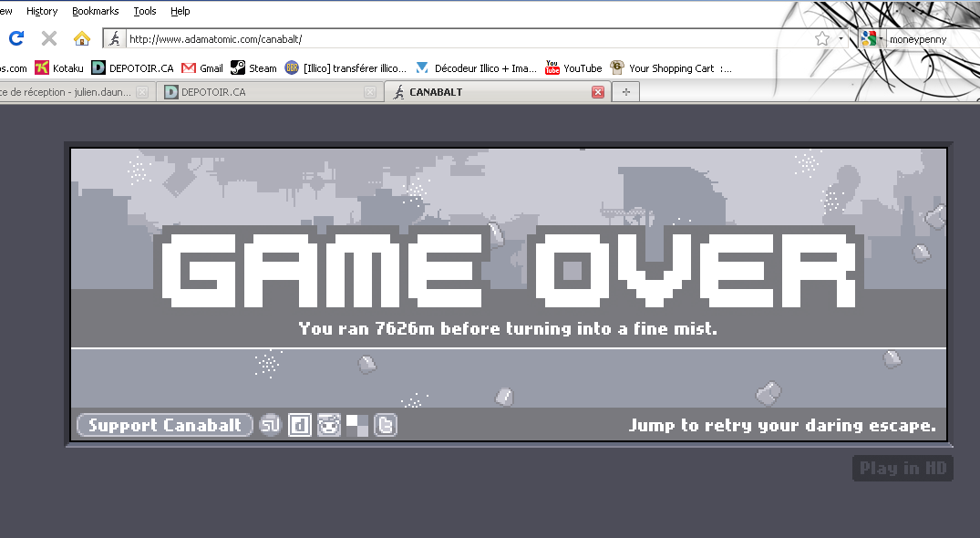This screenshot has height=538, width=980.
Task: Share Canabalt on Digg
Action: pos(299,425)
